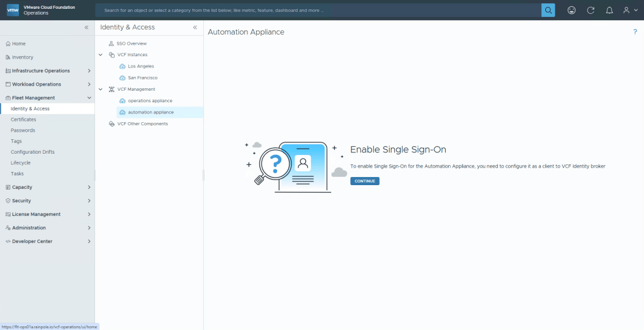Open the user account menu
This screenshot has width=644, height=330.
(630, 10)
